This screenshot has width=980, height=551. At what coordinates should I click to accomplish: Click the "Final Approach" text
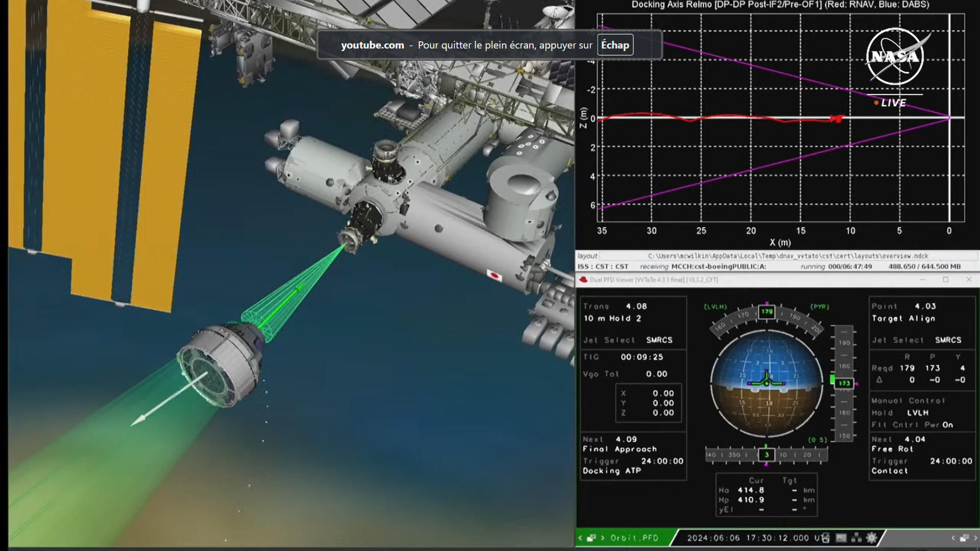pos(620,449)
